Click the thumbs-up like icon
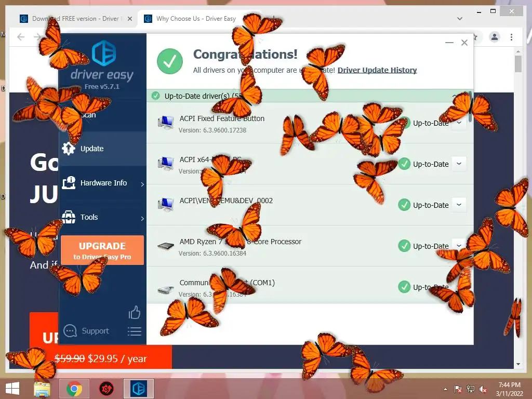 click(x=135, y=312)
